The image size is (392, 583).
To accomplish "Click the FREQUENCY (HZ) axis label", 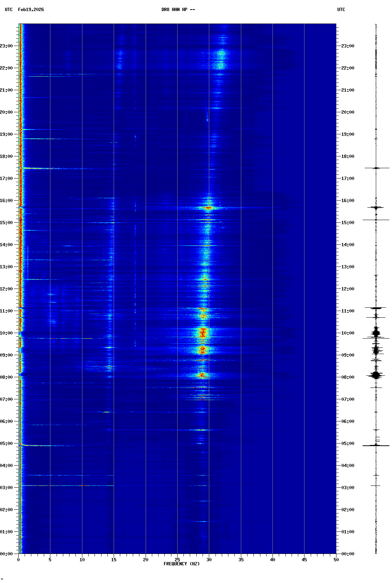I will [x=182, y=564].
